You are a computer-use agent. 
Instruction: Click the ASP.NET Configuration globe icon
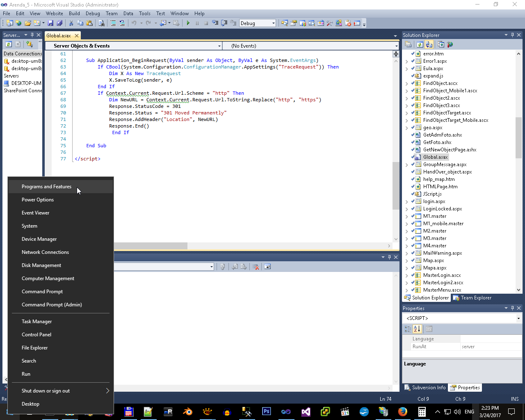pyautogui.click(x=450, y=45)
